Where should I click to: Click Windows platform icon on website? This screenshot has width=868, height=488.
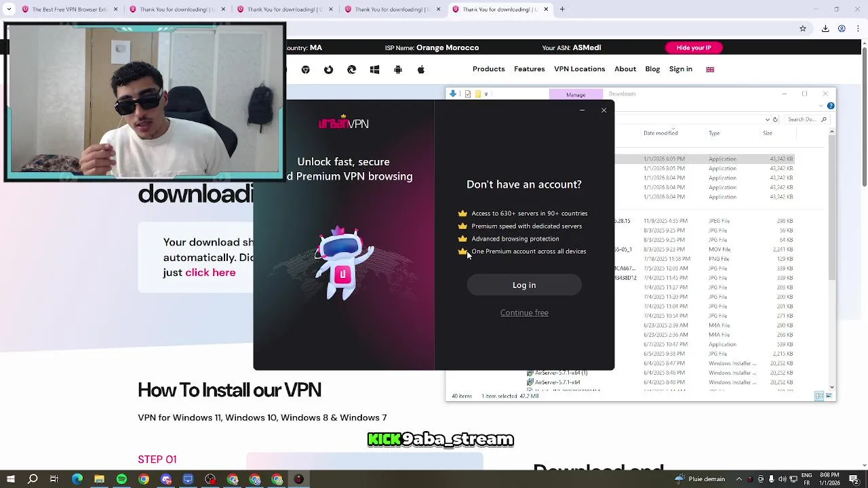click(375, 70)
